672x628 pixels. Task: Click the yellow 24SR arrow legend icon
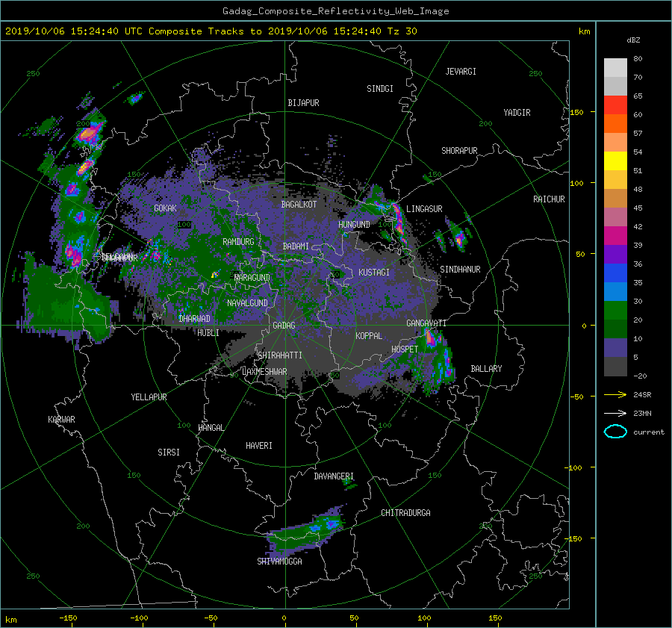[x=615, y=394]
